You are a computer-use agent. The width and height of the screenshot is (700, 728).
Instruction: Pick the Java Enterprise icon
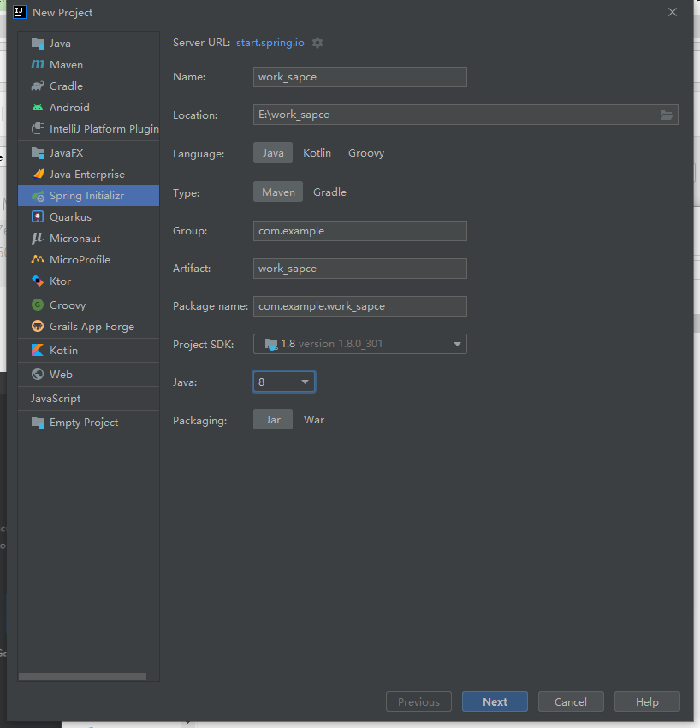click(38, 175)
